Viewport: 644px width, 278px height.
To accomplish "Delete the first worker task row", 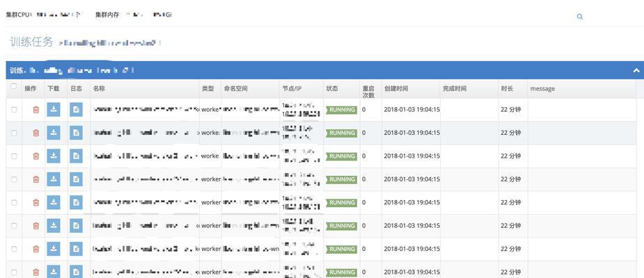I will click(x=36, y=110).
